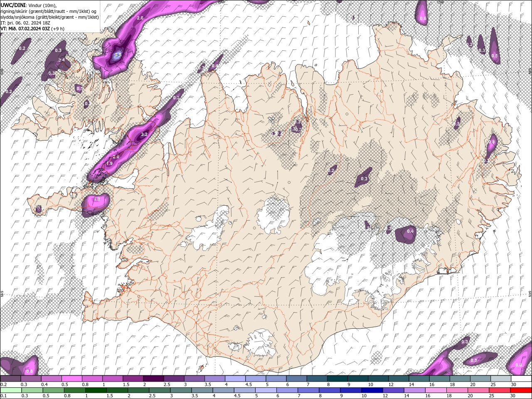Screen dimensions: 532x399
Task: Click the '(+9 h)' forecast offset text
Action: click(x=58, y=29)
